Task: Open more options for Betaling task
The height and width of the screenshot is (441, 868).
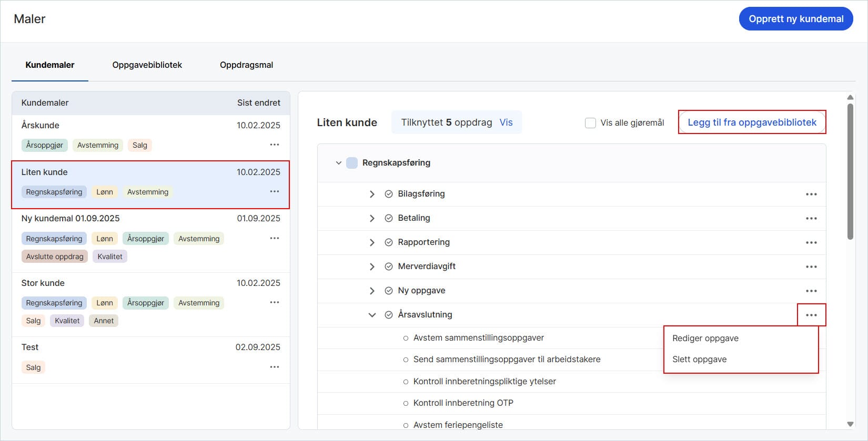Action: (811, 218)
